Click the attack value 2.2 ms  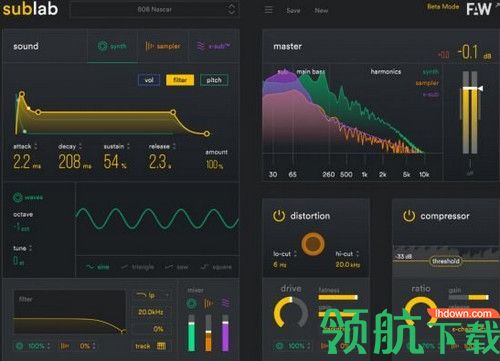[x=27, y=162]
